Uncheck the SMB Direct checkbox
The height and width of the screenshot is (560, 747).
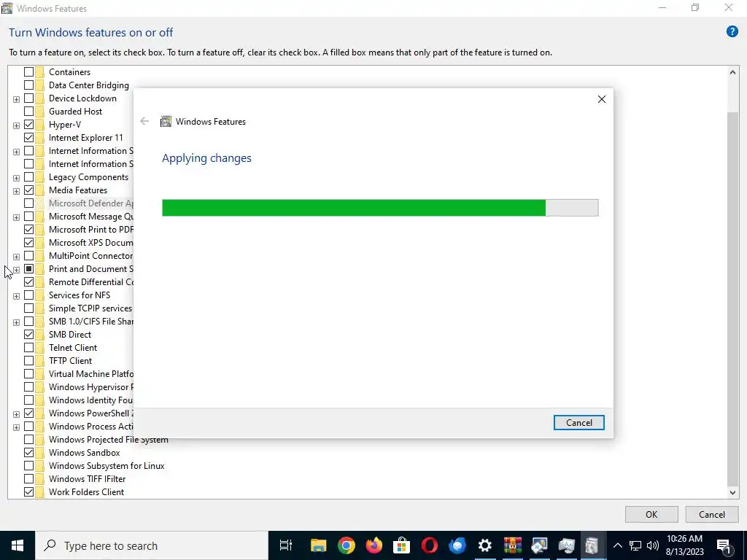pos(28,334)
